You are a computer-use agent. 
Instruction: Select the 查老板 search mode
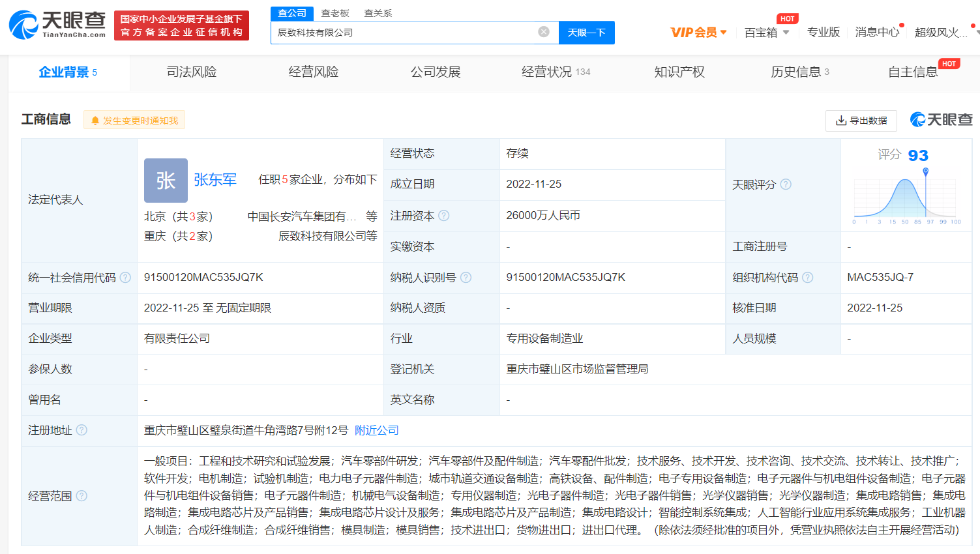335,13
